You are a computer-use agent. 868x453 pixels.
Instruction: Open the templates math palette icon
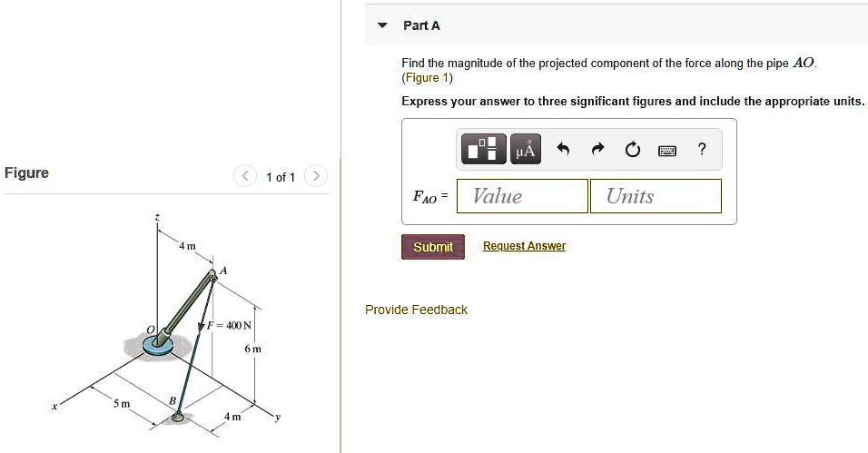tap(484, 150)
